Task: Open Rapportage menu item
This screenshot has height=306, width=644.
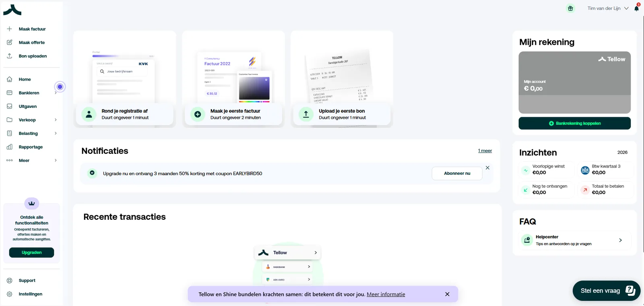Action: [31, 147]
